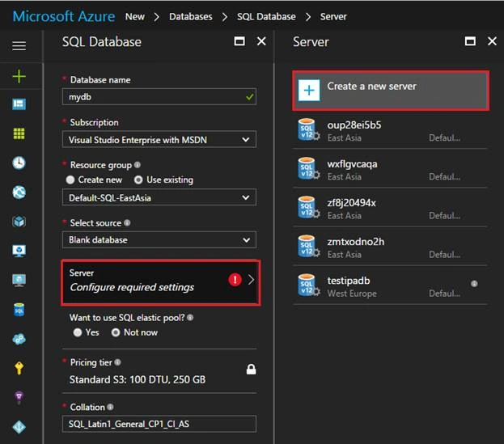Open the hamburger menu in sidebar
Image resolution: width=504 pixels, height=444 pixels.
point(19,45)
